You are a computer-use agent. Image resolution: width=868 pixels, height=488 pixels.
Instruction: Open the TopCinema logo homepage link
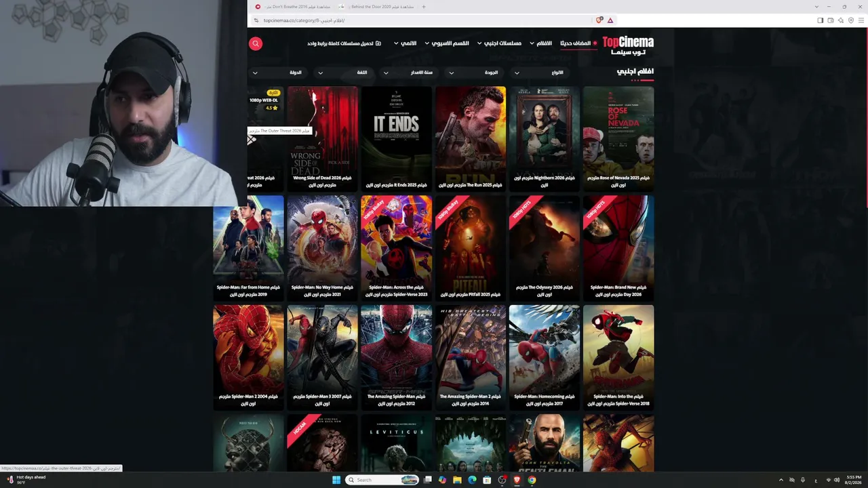tap(628, 45)
